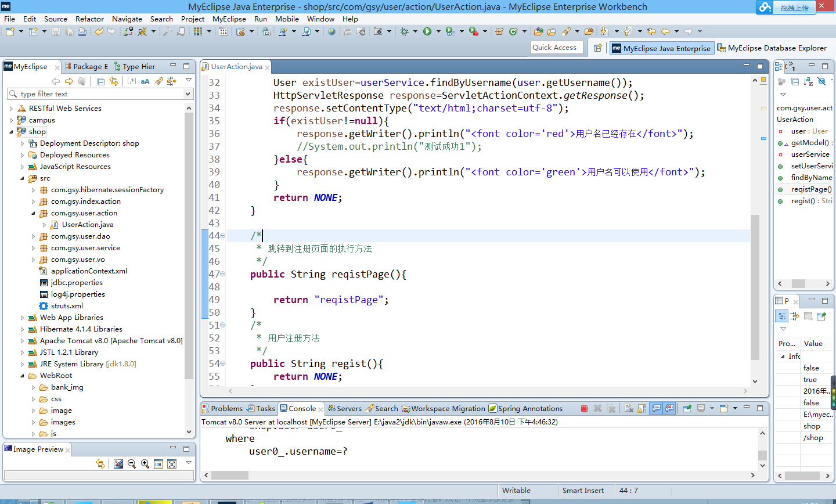Click the Quick Access search field
Viewport: 836px width, 504px height.
click(x=556, y=48)
